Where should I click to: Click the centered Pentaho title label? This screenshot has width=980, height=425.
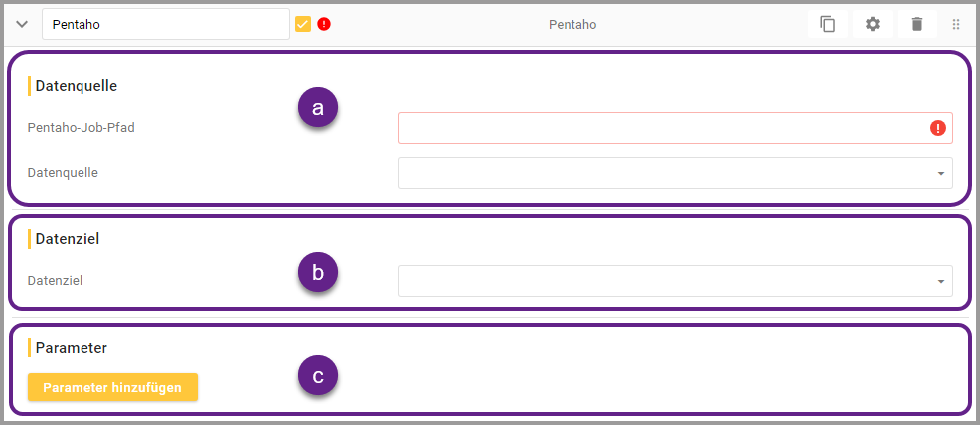(x=572, y=24)
